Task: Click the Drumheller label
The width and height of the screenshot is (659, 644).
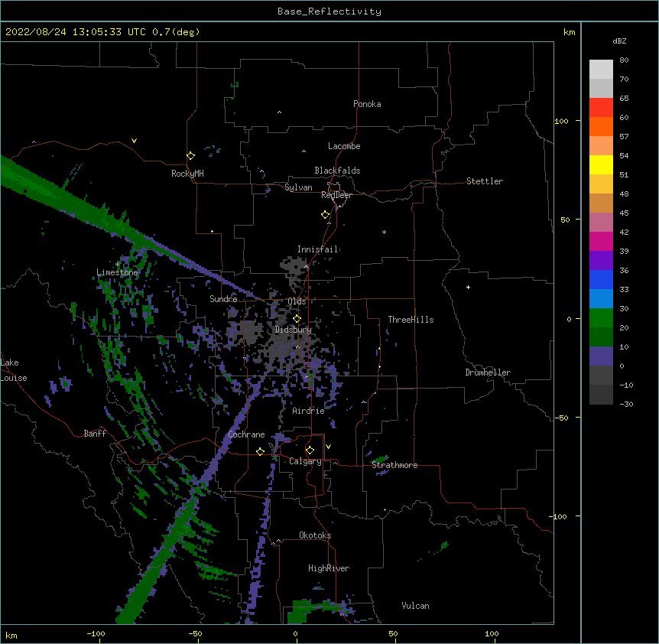Action: click(x=488, y=372)
